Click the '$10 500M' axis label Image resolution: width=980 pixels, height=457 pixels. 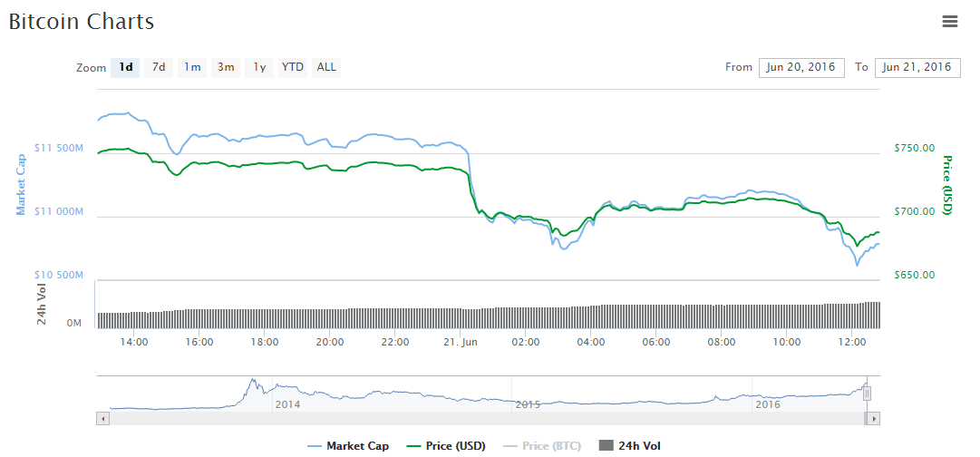pos(59,275)
